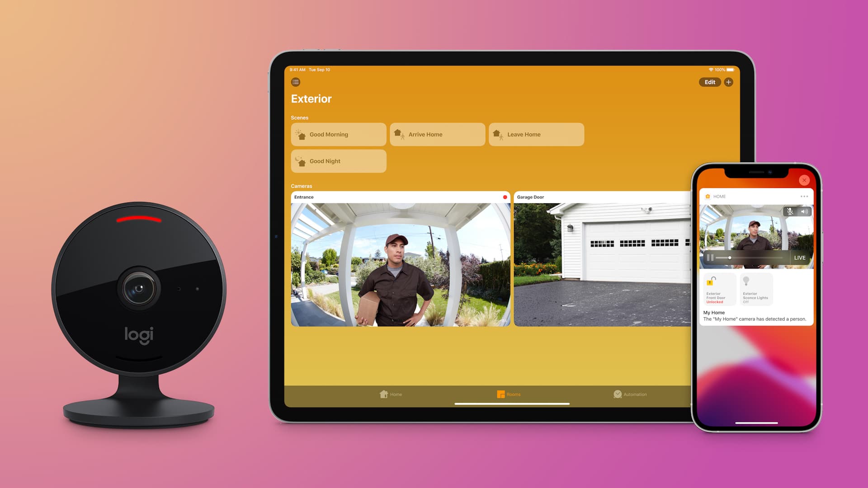The image size is (868, 488).
Task: Dismiss the person detection notification
Action: 804,180
